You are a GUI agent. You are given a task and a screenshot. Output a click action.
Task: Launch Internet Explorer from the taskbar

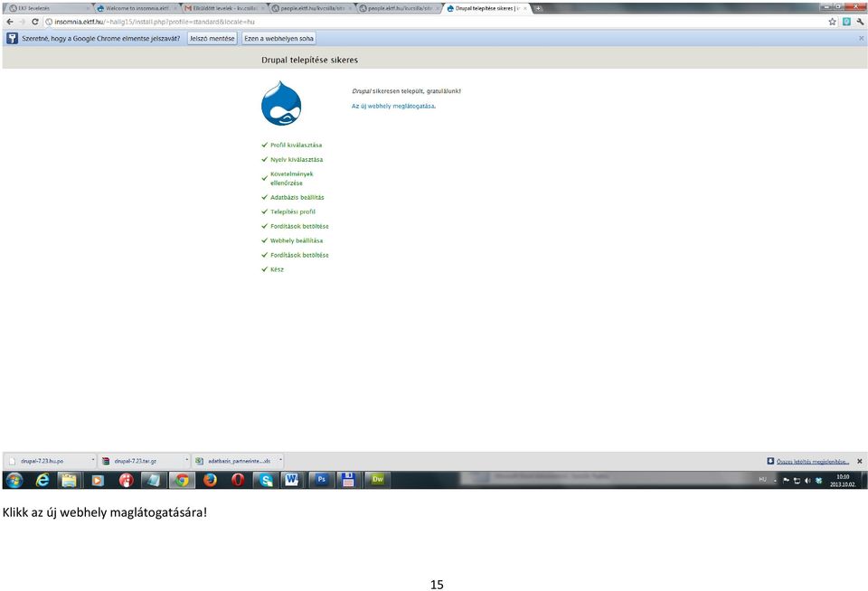(42, 480)
